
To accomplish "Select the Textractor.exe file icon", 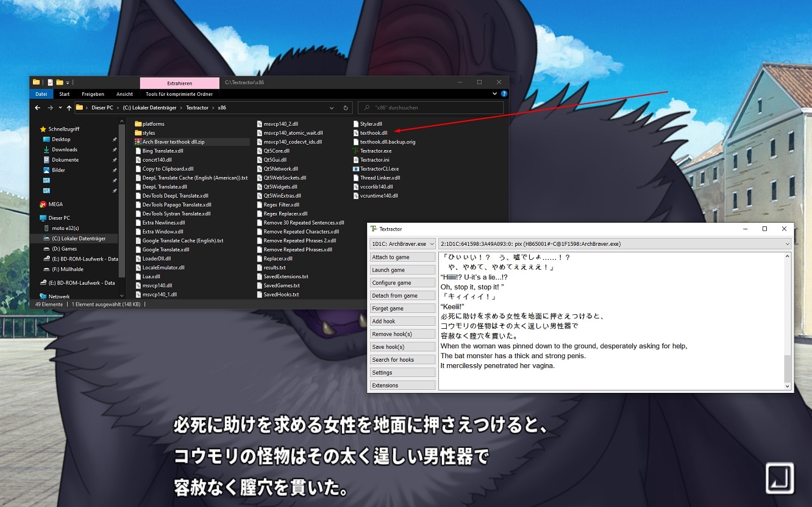I will click(356, 151).
